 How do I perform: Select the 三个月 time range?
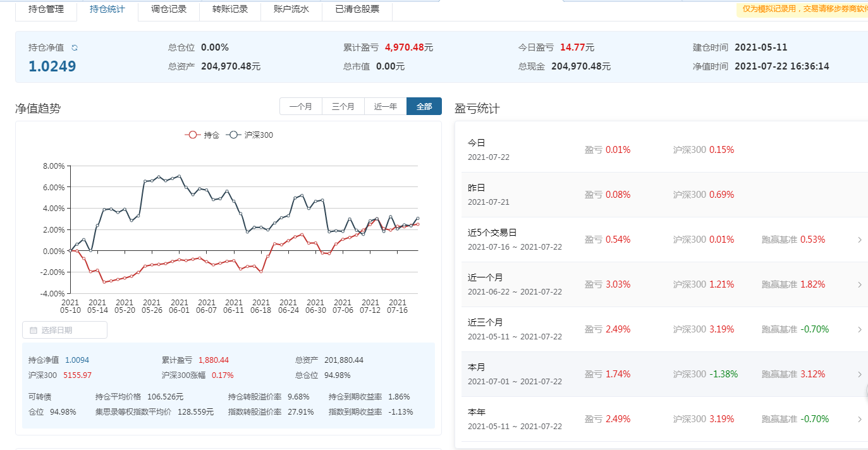point(343,107)
